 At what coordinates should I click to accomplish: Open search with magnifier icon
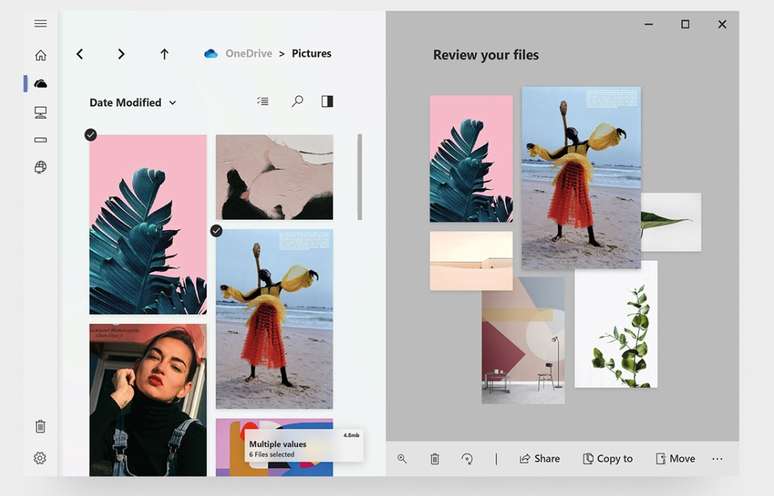[297, 101]
